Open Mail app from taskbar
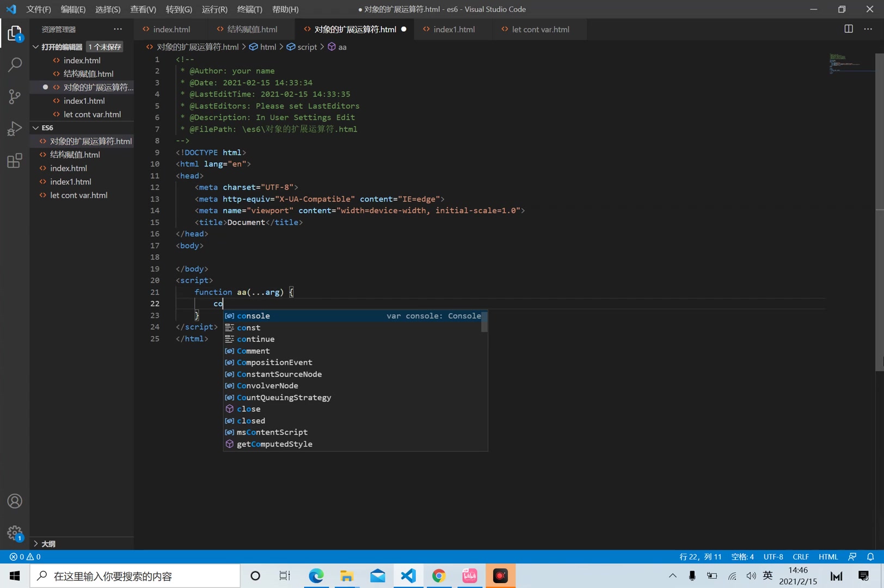The height and width of the screenshot is (588, 884). tap(378, 575)
